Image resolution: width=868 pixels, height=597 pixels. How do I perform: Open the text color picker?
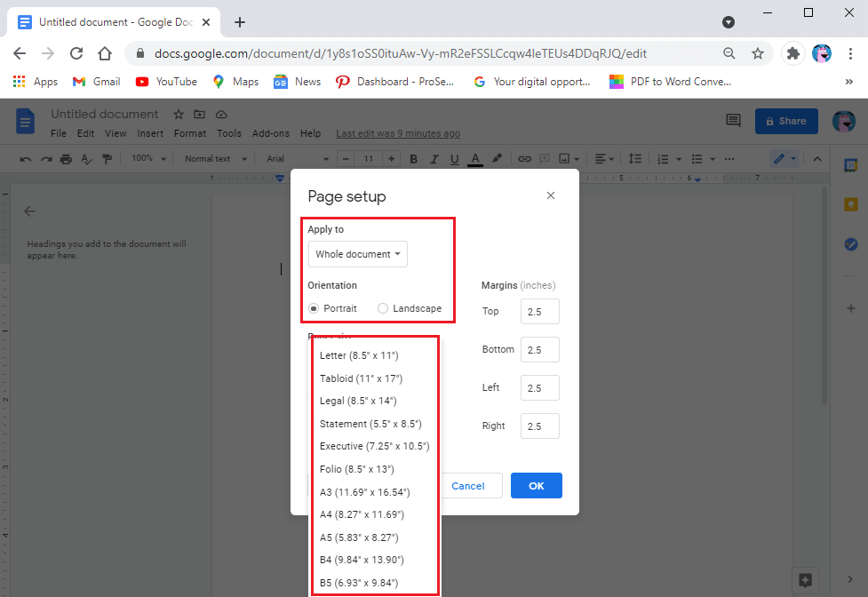[x=474, y=158]
